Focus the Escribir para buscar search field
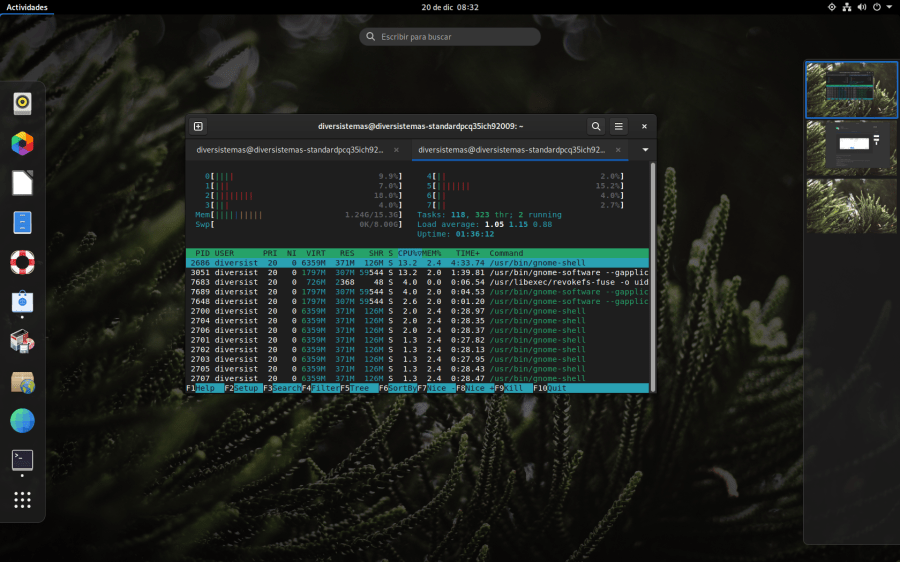 click(450, 37)
